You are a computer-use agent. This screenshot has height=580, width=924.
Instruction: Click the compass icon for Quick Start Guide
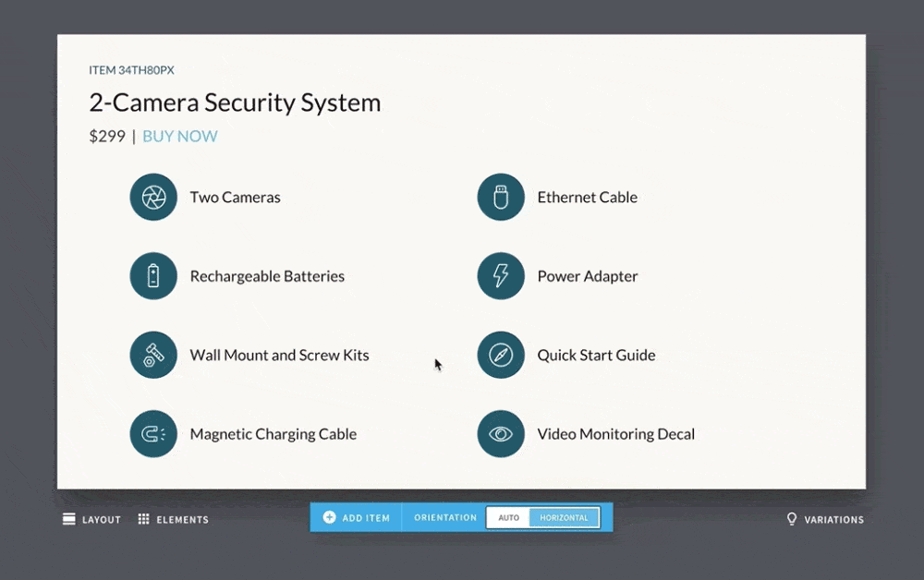(501, 355)
